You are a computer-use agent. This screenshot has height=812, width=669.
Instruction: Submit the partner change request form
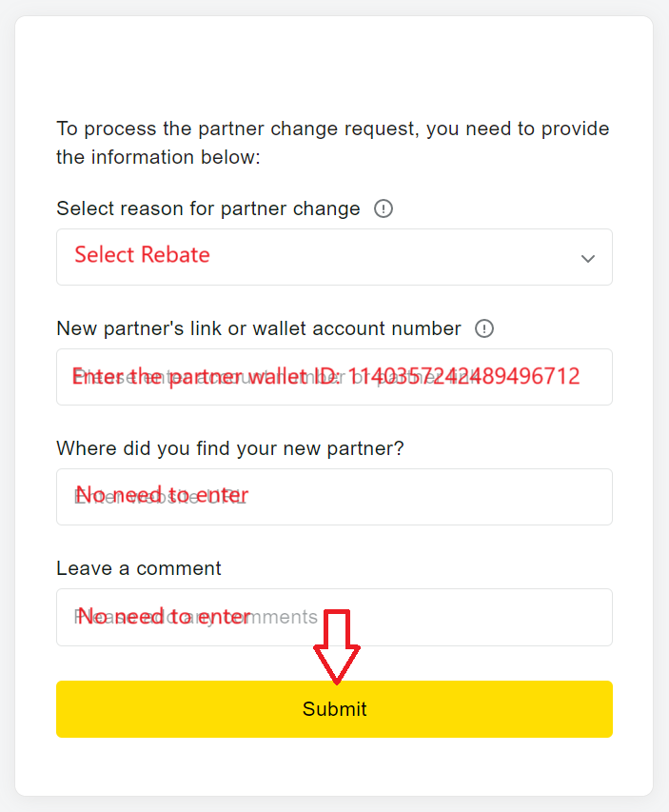[335, 709]
